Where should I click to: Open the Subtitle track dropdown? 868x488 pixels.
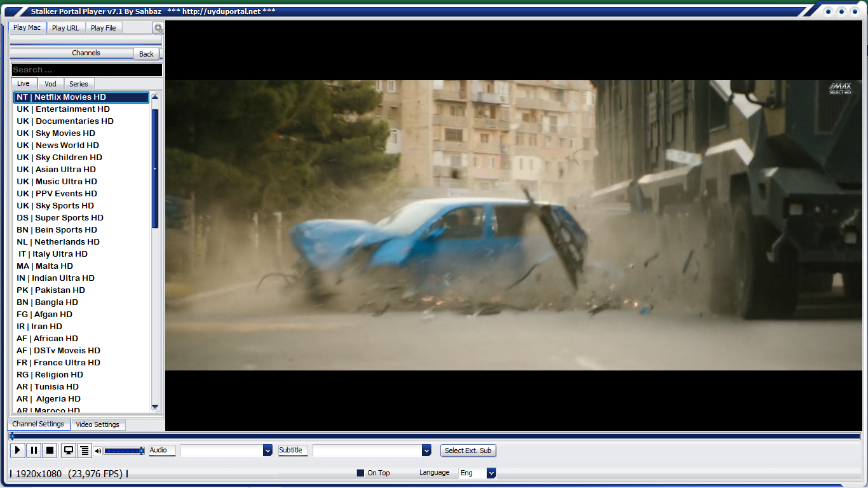pos(372,451)
